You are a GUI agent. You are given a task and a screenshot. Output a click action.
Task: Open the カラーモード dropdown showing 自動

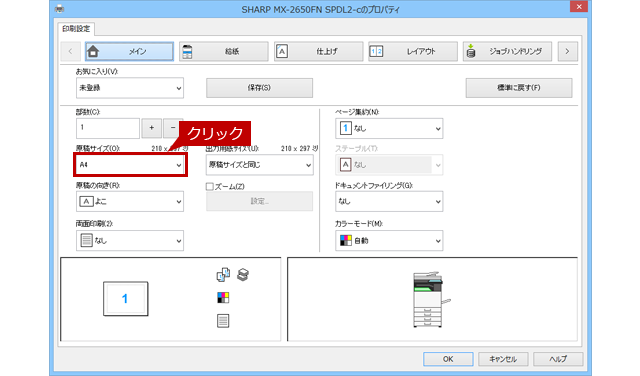(389, 241)
